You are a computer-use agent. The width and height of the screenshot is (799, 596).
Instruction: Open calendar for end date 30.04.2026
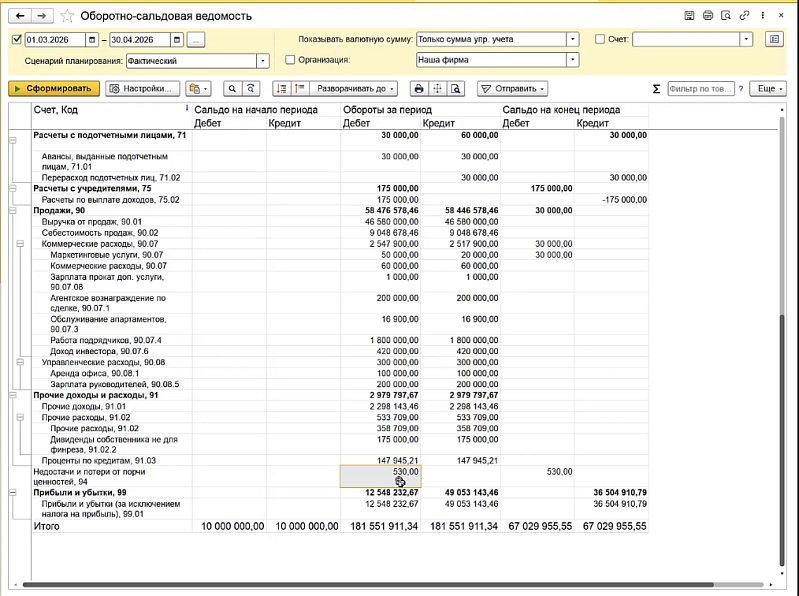coord(177,39)
